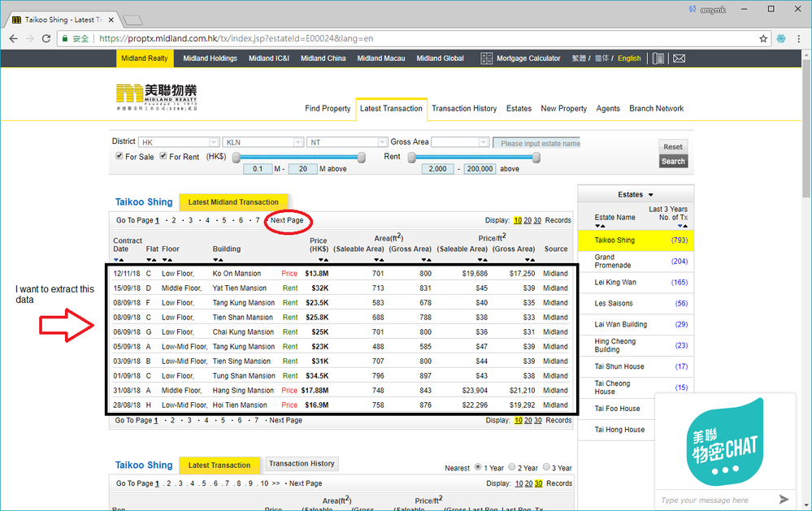812x511 pixels.
Task: Click the sale price left slider handle
Action: coord(237,158)
